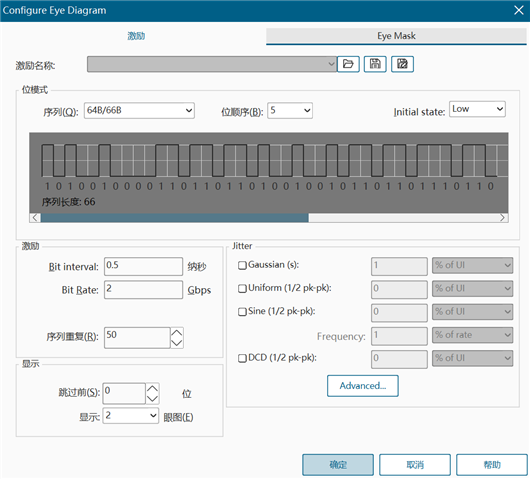
Task: Click left arrow of bit pattern scrollbar
Action: coord(35,218)
